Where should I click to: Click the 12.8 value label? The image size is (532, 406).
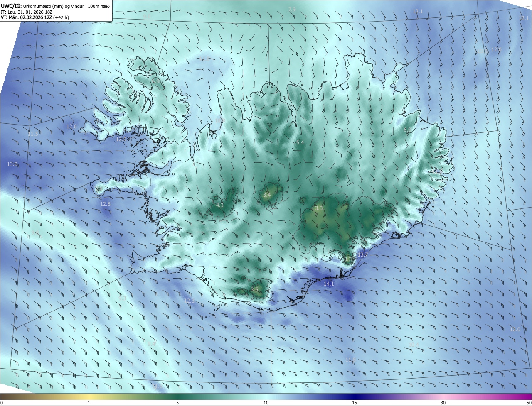click(x=106, y=204)
